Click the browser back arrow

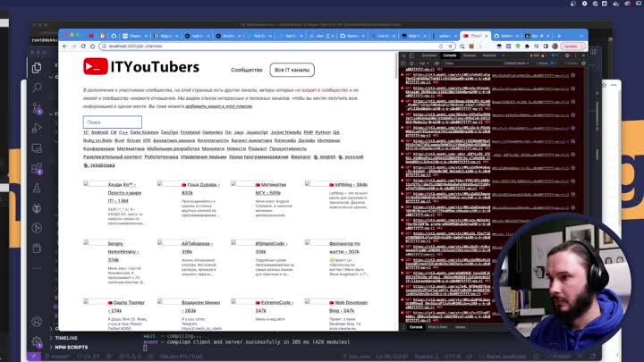point(64,46)
